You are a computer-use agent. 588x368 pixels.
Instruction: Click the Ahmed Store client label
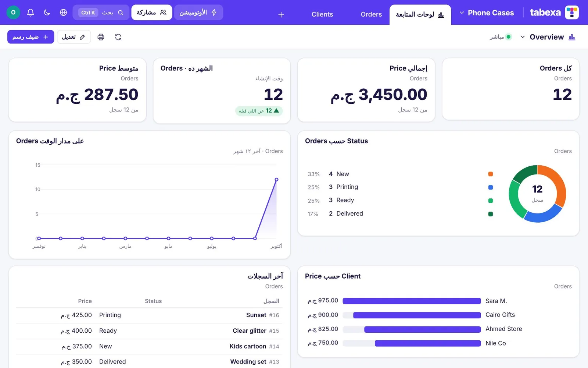(503, 329)
